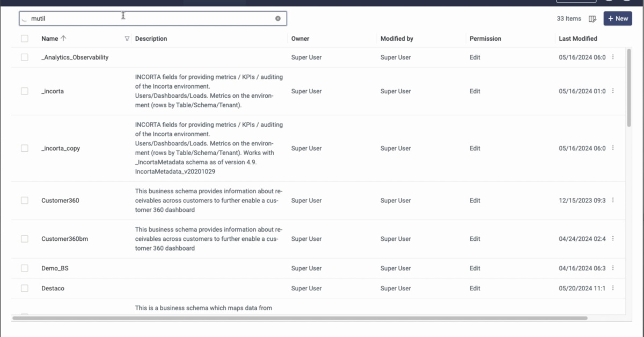Click the Owner column header
This screenshot has height=337, width=644.
(300, 39)
